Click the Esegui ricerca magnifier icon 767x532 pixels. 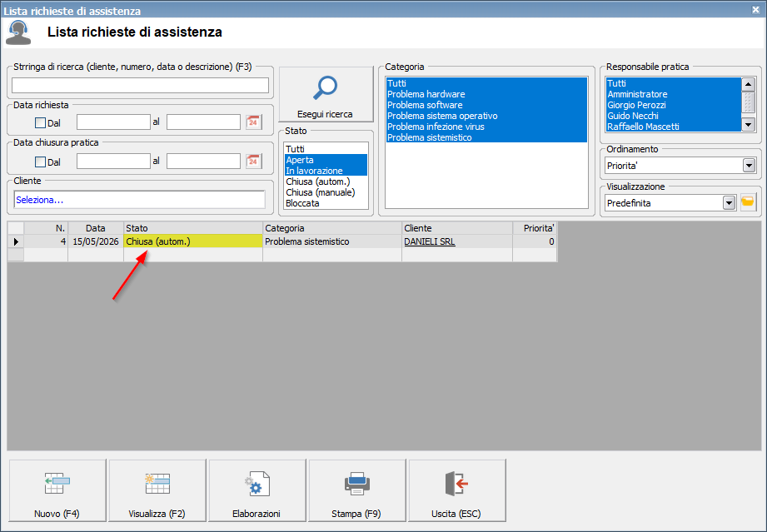(326, 88)
